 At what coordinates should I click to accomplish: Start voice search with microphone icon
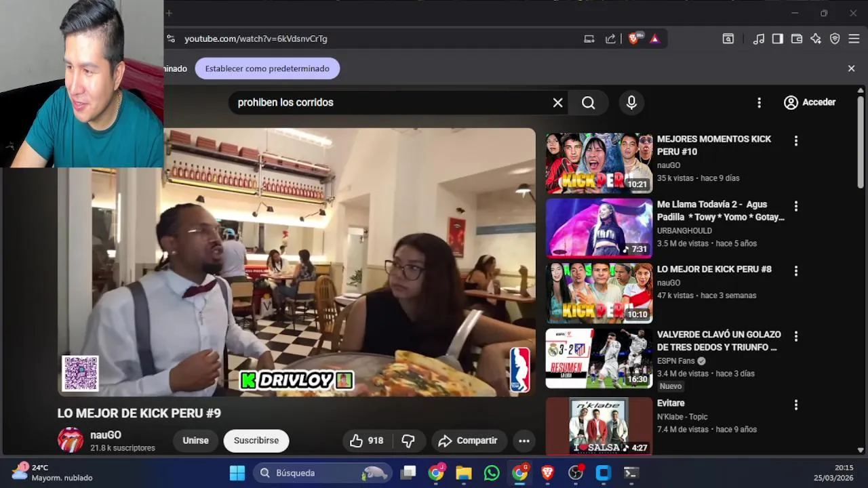coord(631,102)
